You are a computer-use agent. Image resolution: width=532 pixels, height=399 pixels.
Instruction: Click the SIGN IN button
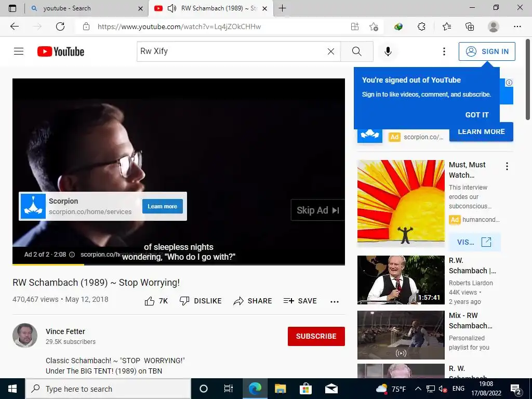point(487,51)
